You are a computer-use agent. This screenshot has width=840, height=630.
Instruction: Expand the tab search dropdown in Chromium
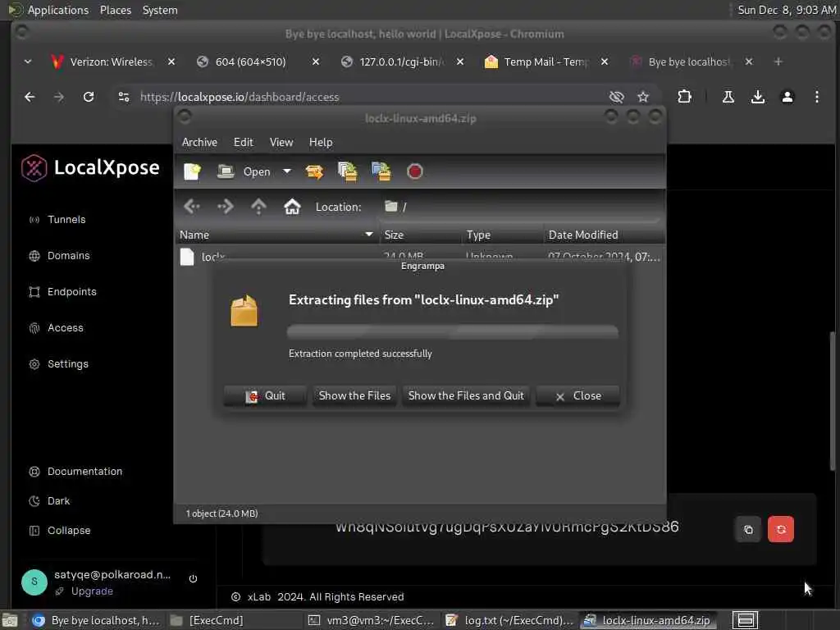click(28, 62)
